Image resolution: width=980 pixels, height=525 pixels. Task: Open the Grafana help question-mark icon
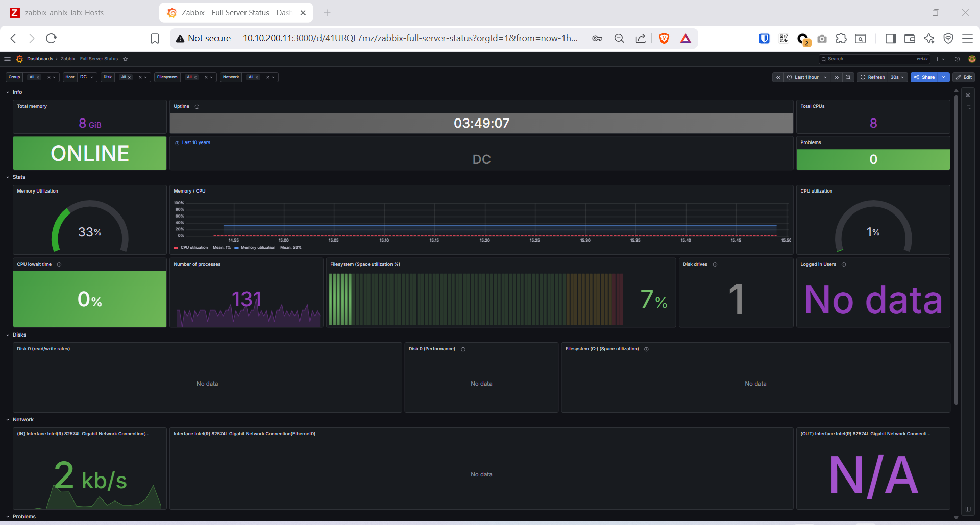tap(957, 59)
